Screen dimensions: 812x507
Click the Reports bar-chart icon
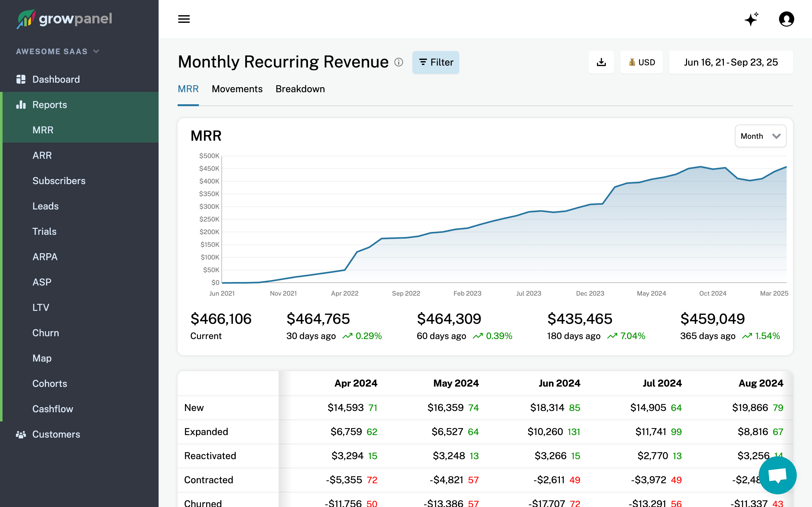click(21, 105)
